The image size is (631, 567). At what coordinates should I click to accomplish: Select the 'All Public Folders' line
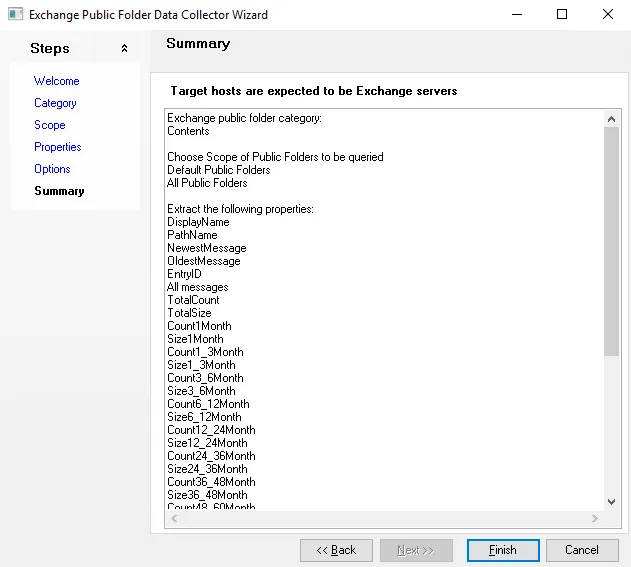coord(207,183)
